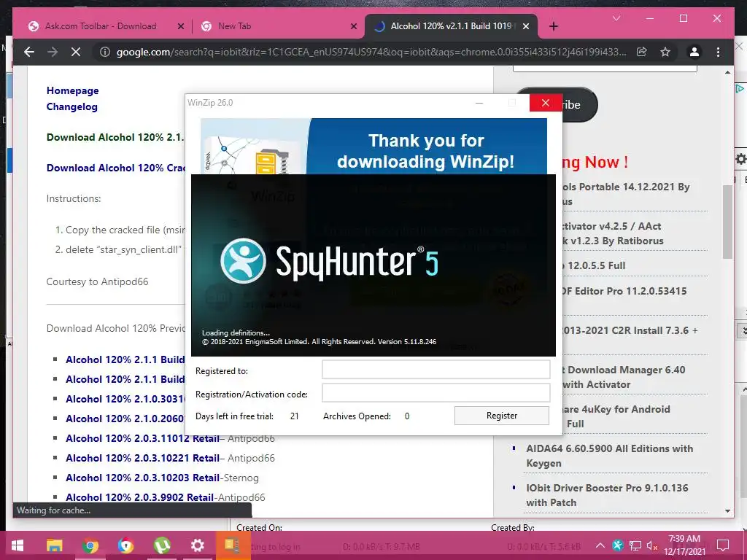The height and width of the screenshot is (560, 747).
Task: Click the page scrollbar up arrow
Action: pos(727,72)
